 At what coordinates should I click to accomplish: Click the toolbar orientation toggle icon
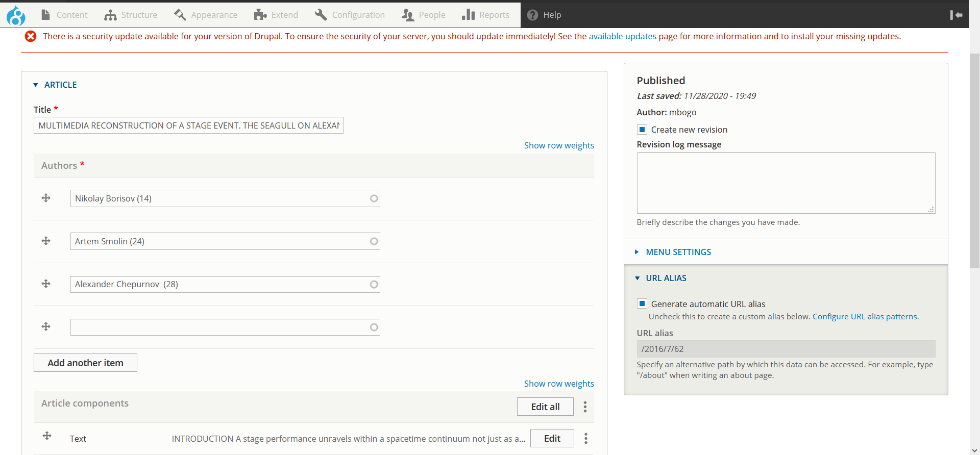pos(956,15)
